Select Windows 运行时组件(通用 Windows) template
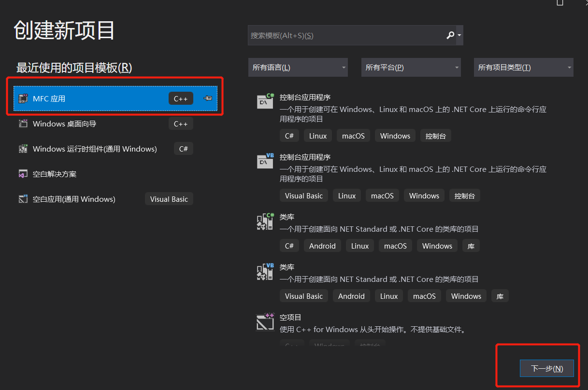 click(115, 149)
